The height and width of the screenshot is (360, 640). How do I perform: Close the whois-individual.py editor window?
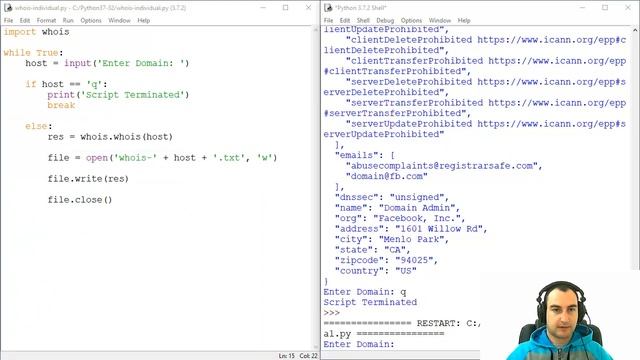tap(309, 8)
